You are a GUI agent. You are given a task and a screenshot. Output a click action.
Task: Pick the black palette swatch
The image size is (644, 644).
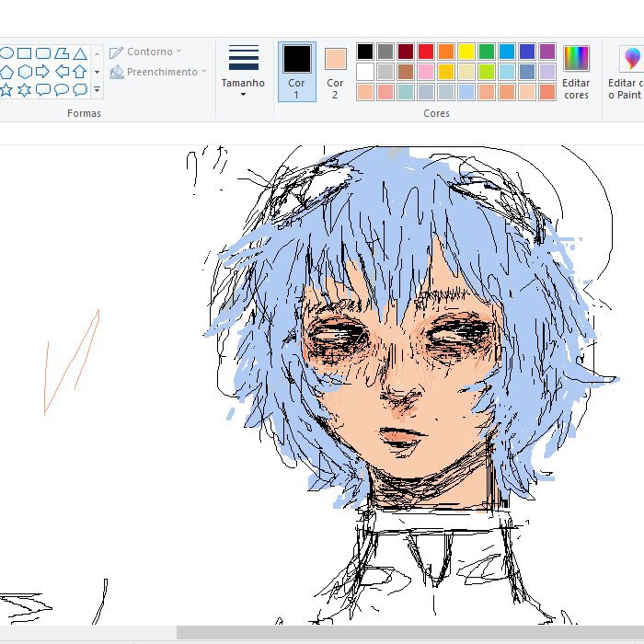pyautogui.click(x=365, y=52)
